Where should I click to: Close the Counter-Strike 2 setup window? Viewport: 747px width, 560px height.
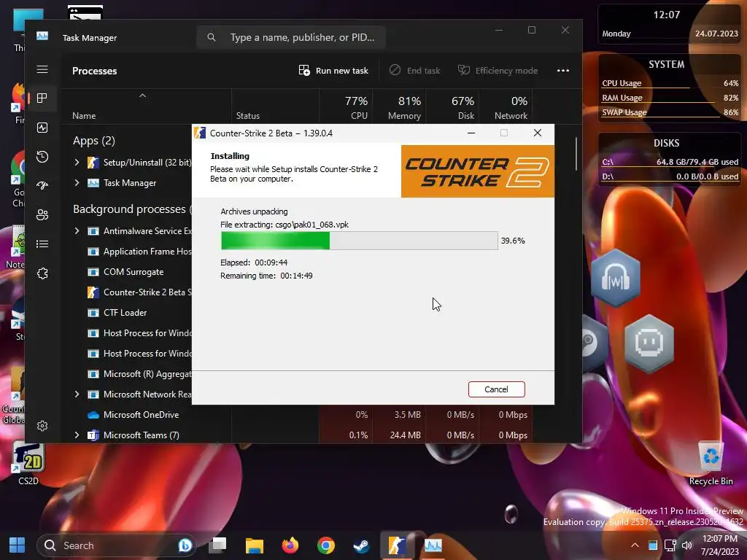pyautogui.click(x=538, y=133)
